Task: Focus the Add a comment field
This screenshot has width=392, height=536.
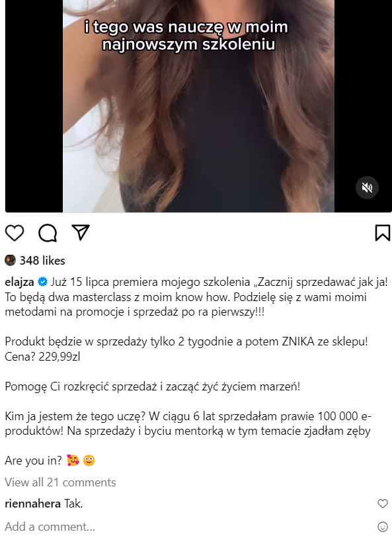Action: (188, 527)
